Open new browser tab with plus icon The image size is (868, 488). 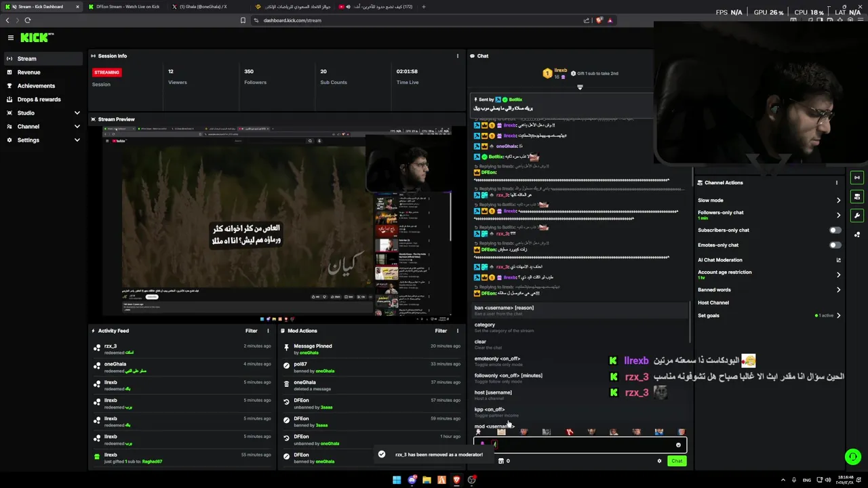click(424, 7)
